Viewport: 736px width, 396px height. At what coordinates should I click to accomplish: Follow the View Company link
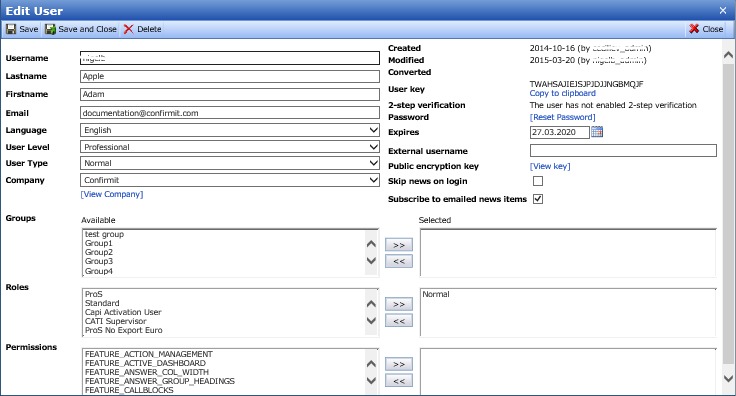112,194
